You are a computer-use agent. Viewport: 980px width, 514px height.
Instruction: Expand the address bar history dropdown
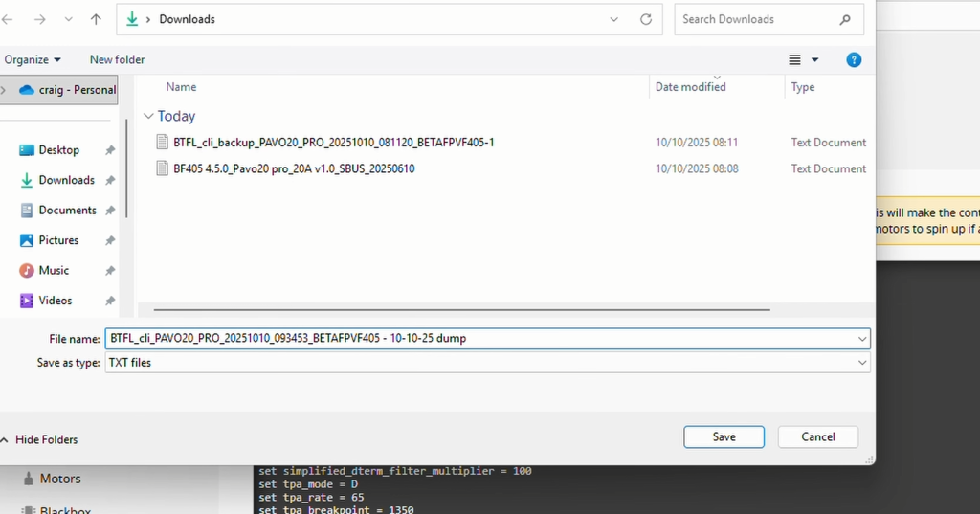[x=614, y=19]
